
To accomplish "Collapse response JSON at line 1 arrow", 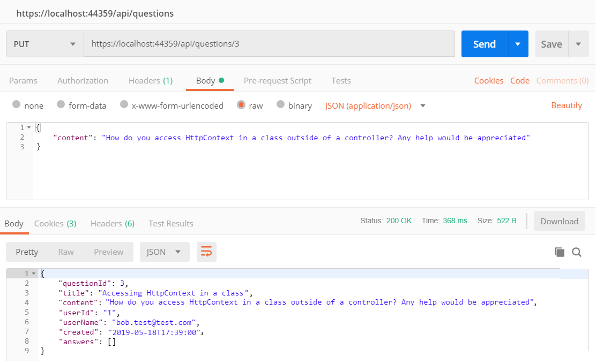I will [34, 274].
